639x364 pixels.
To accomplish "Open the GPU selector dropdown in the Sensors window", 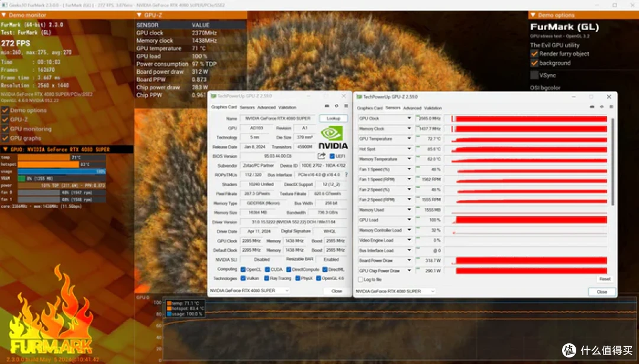I will click(395, 291).
